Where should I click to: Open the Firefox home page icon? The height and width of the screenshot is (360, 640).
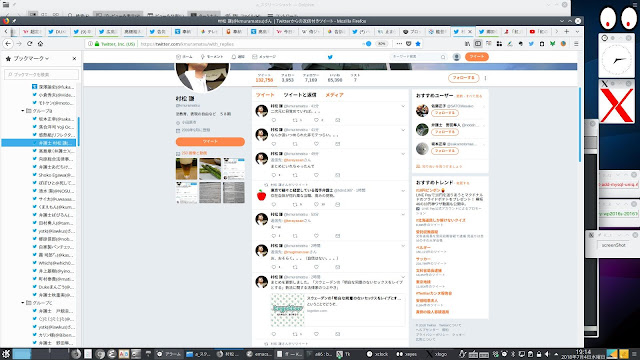[40, 44]
